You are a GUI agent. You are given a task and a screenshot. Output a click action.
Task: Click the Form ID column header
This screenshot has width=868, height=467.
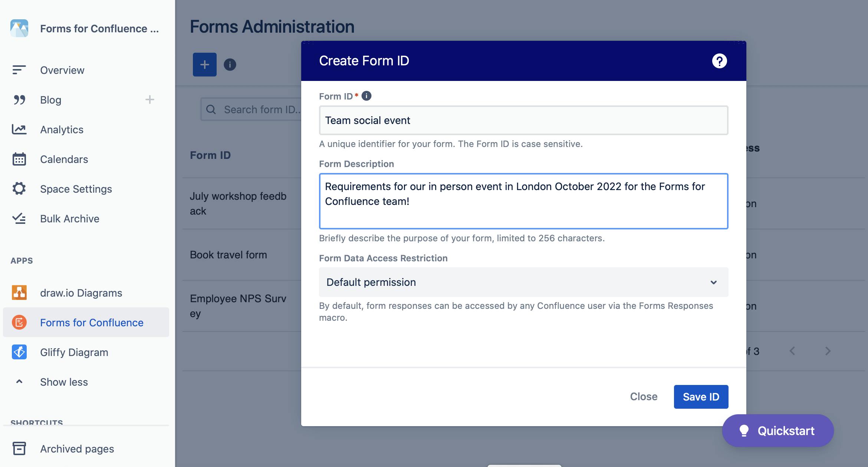click(x=210, y=155)
